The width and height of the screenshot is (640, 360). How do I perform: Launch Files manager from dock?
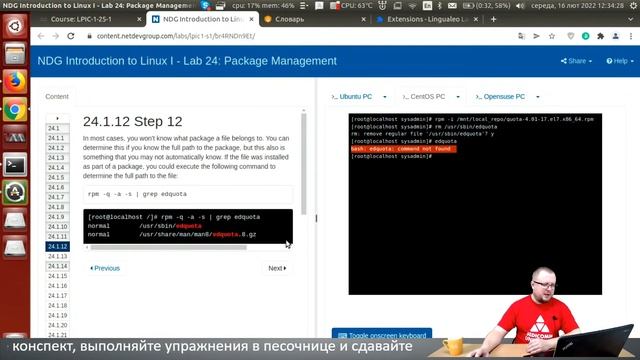tap(15, 54)
